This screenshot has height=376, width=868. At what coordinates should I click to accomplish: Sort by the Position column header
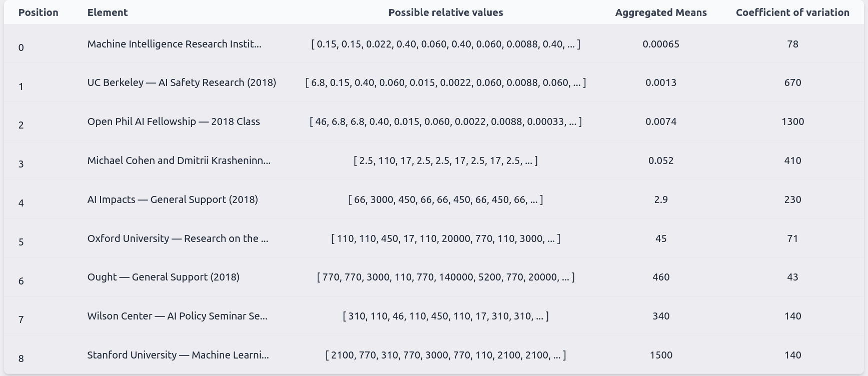point(38,12)
